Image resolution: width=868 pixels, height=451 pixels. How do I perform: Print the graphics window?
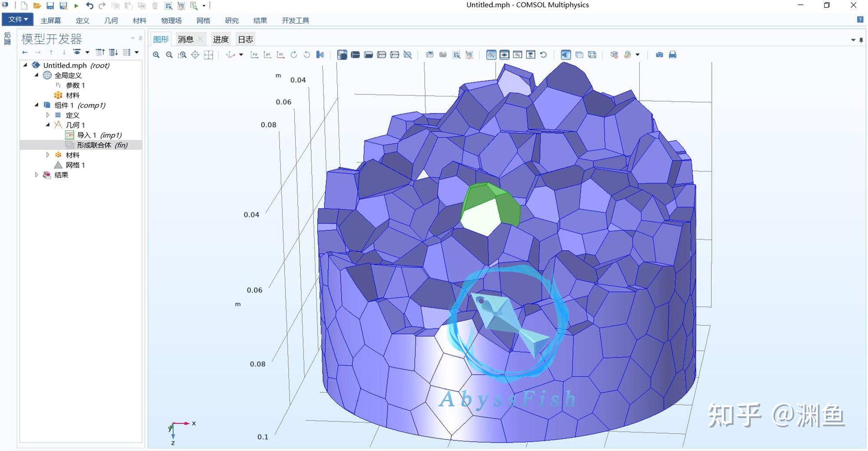tap(672, 55)
